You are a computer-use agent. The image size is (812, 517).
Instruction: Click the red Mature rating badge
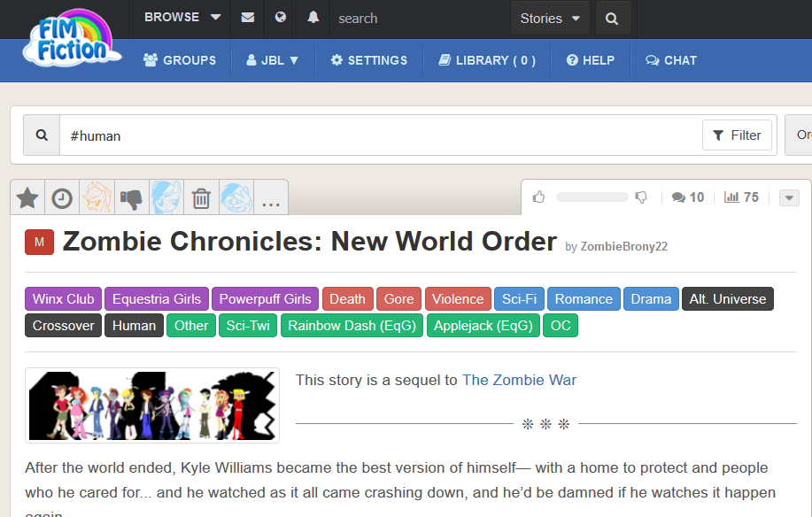pos(39,241)
